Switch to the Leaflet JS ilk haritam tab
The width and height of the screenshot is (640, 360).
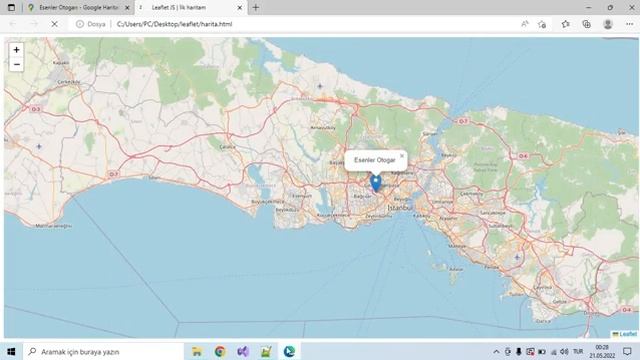190,7
